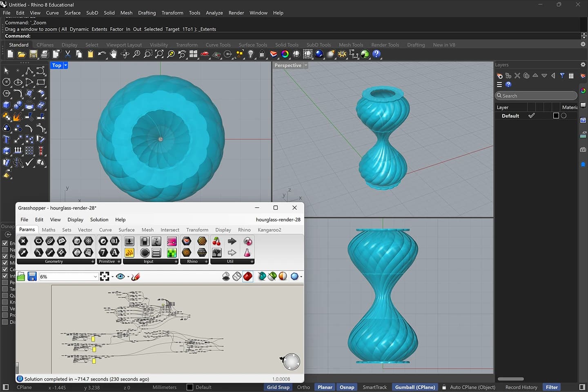588x392 pixels.
Task: Select the Text tool in left sidebar
Action: tap(7, 140)
